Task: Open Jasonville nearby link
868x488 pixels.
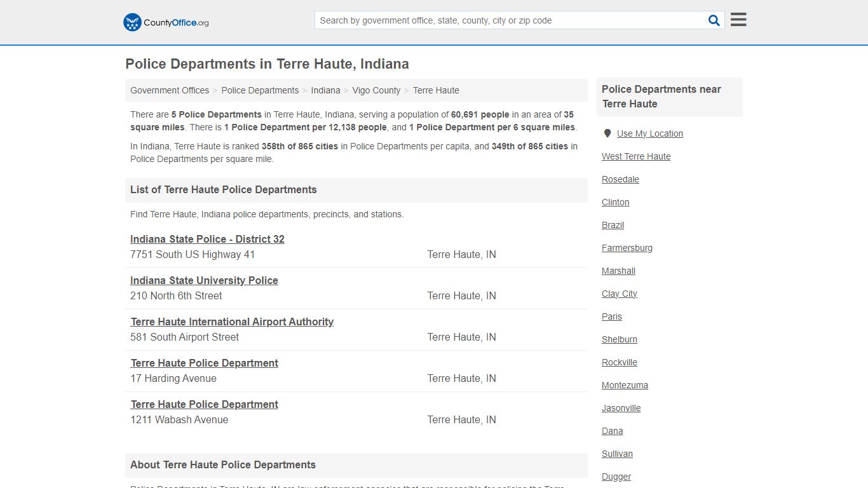Action: pos(621,408)
